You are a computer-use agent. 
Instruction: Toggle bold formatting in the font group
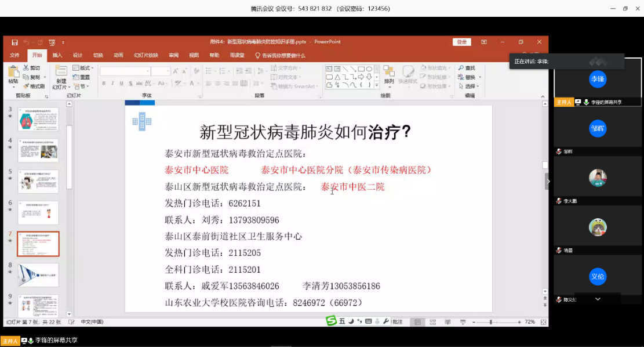[104, 84]
